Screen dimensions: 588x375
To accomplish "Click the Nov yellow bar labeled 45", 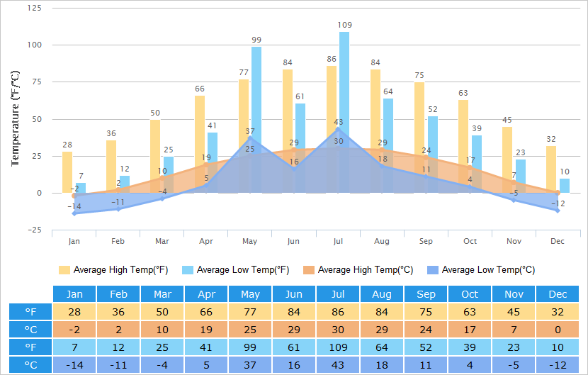I will coord(507,160).
